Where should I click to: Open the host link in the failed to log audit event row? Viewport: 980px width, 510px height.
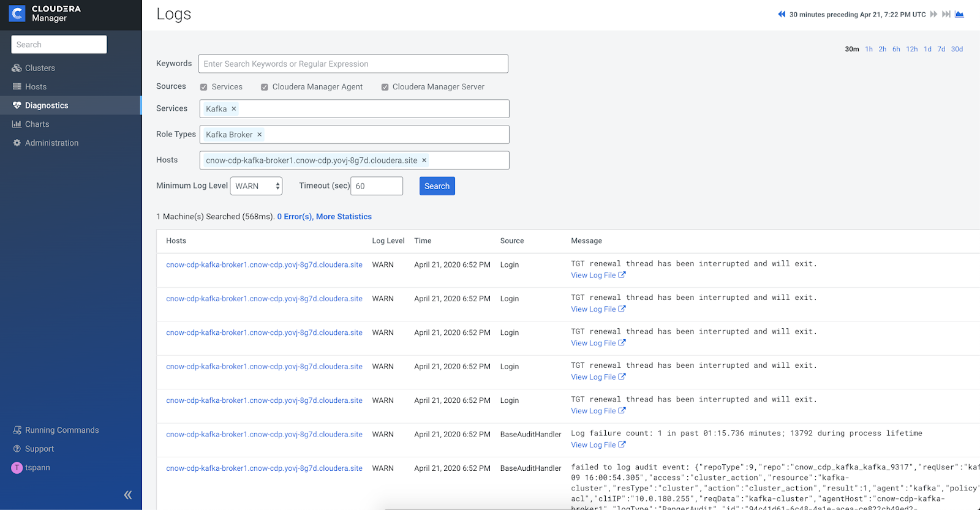265,468
